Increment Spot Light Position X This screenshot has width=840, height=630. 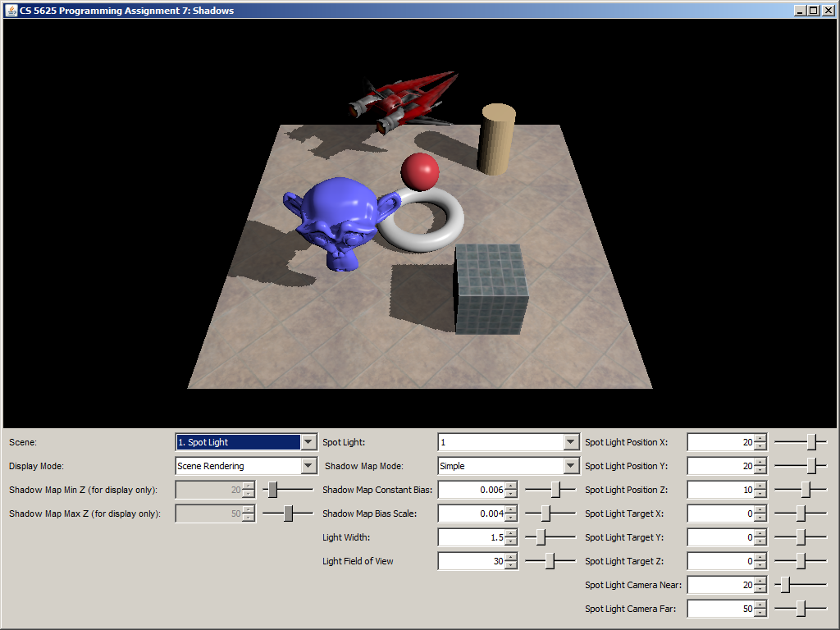coord(760,438)
